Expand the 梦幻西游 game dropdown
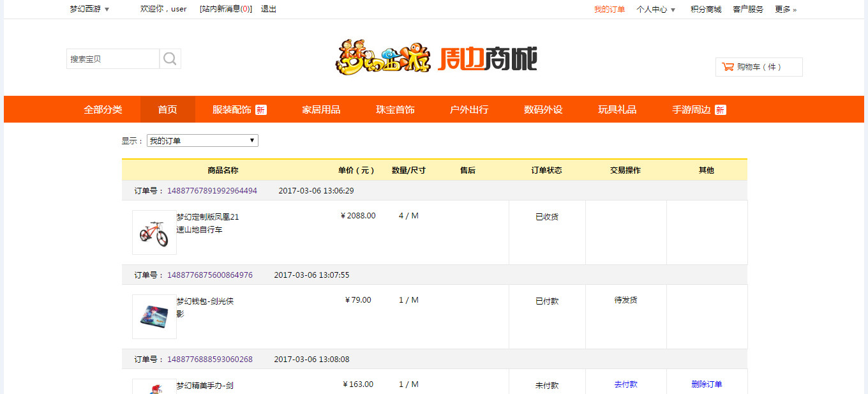Screen dimensions: 868x394 [x=89, y=9]
